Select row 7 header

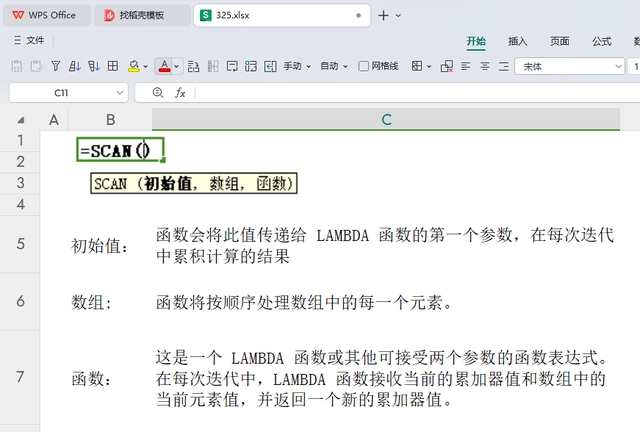tap(20, 376)
